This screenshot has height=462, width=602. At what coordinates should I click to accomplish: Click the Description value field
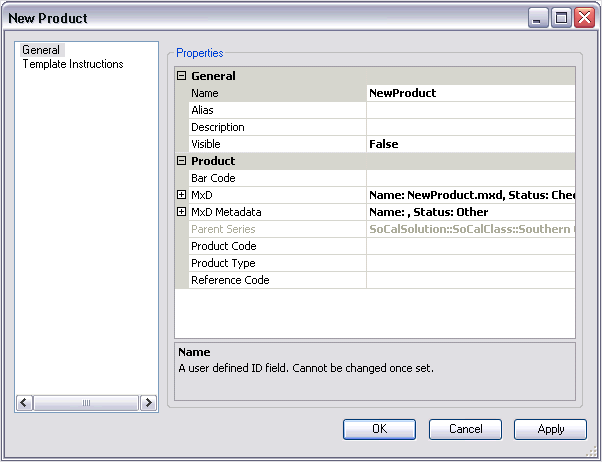pos(470,127)
